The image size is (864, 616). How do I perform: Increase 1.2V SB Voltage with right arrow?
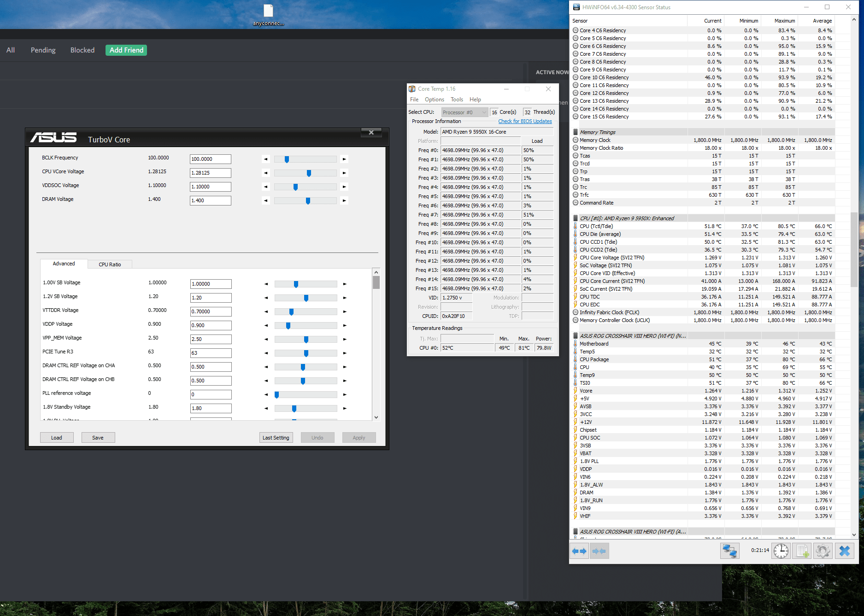345,298
